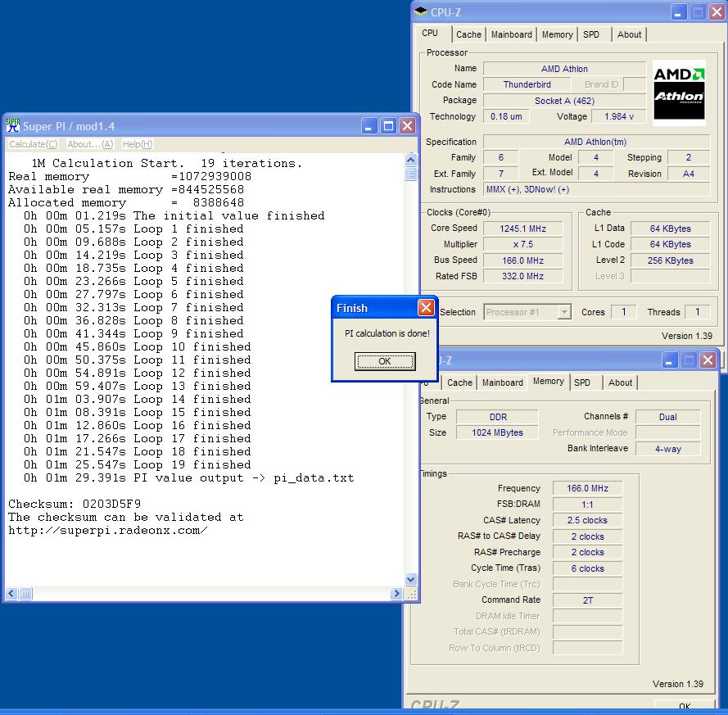The width and height of the screenshot is (728, 715).
Task: Click the Cycle Time (Tras) value 6 clocks
Action: 587,568
